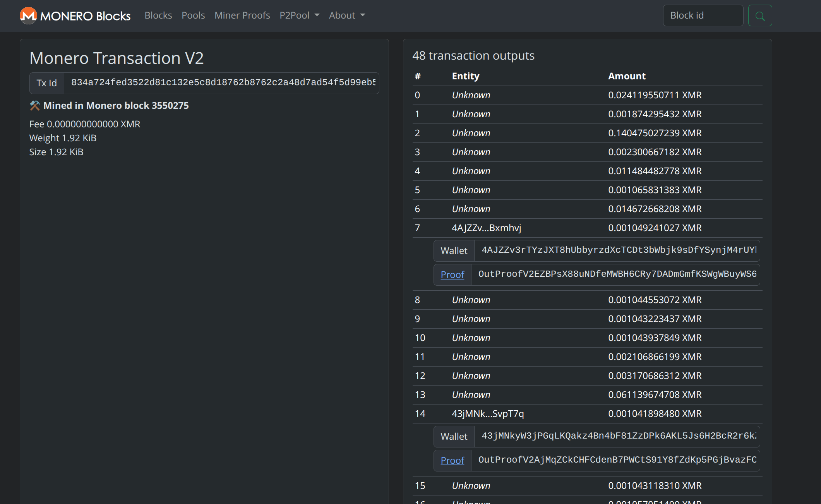
Task: Open the Blocks nav item
Action: pos(158,15)
